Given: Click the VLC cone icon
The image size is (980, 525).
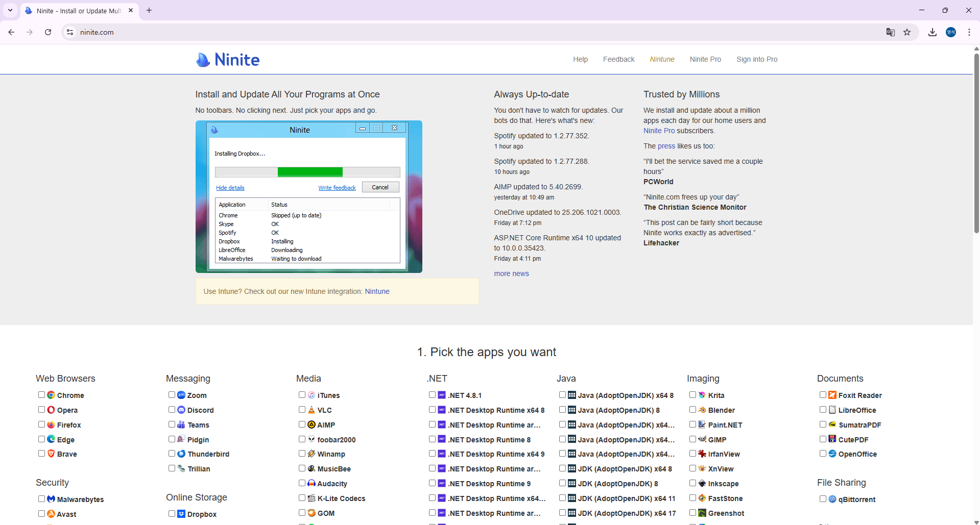Looking at the screenshot, I should (x=312, y=410).
